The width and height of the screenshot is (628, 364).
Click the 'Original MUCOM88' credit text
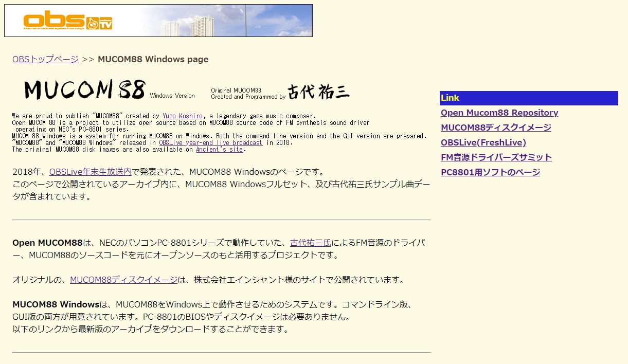tap(236, 90)
